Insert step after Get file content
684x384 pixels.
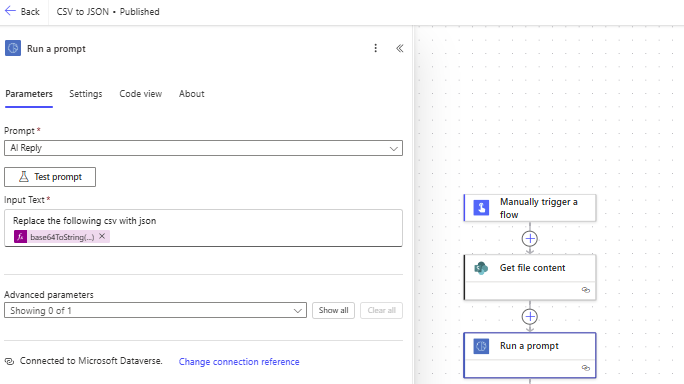coord(530,317)
